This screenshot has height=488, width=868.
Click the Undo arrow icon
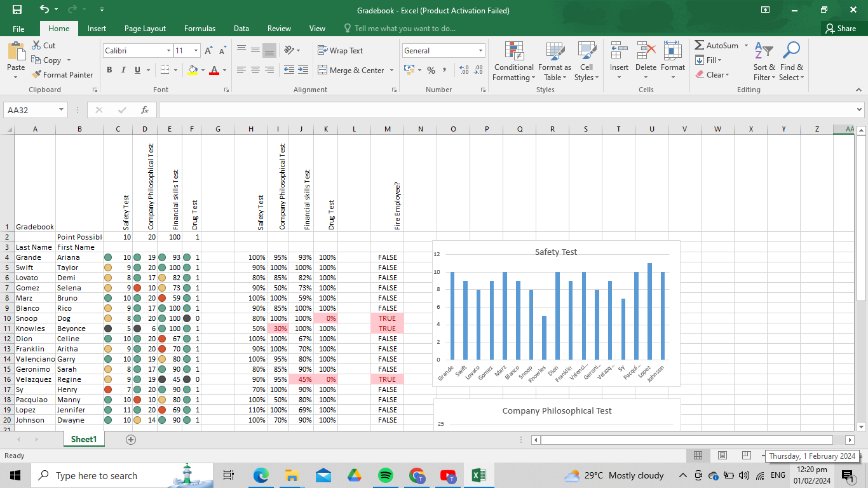click(44, 10)
